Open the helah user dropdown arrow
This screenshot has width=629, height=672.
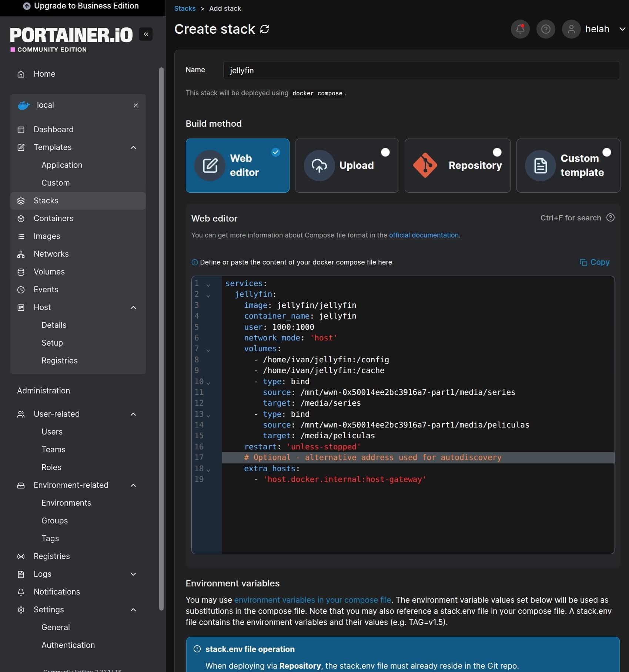622,29
